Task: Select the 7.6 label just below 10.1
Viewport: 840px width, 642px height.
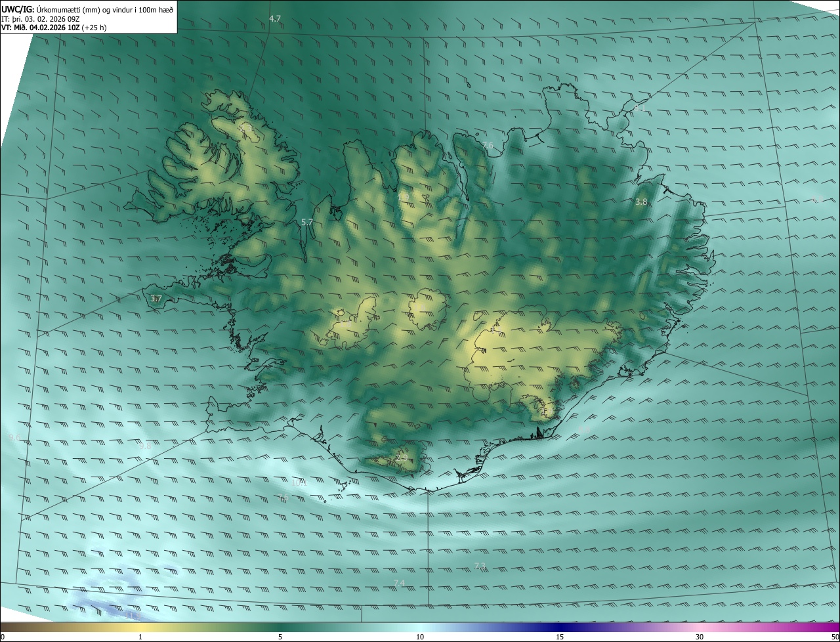Action: click(283, 498)
